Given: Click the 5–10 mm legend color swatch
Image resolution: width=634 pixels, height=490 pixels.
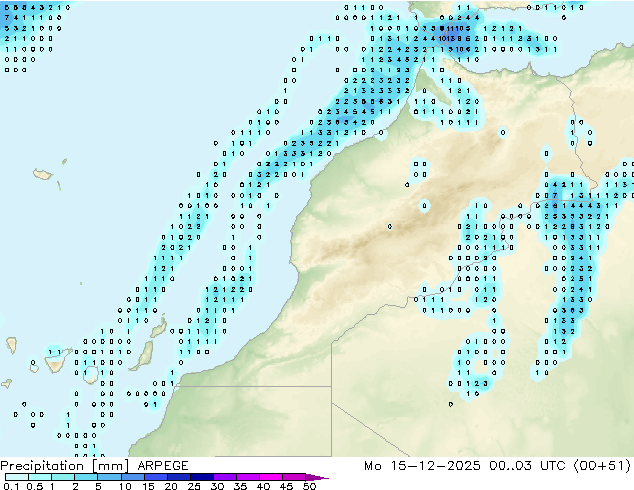Looking at the screenshot, I should pos(109,477).
